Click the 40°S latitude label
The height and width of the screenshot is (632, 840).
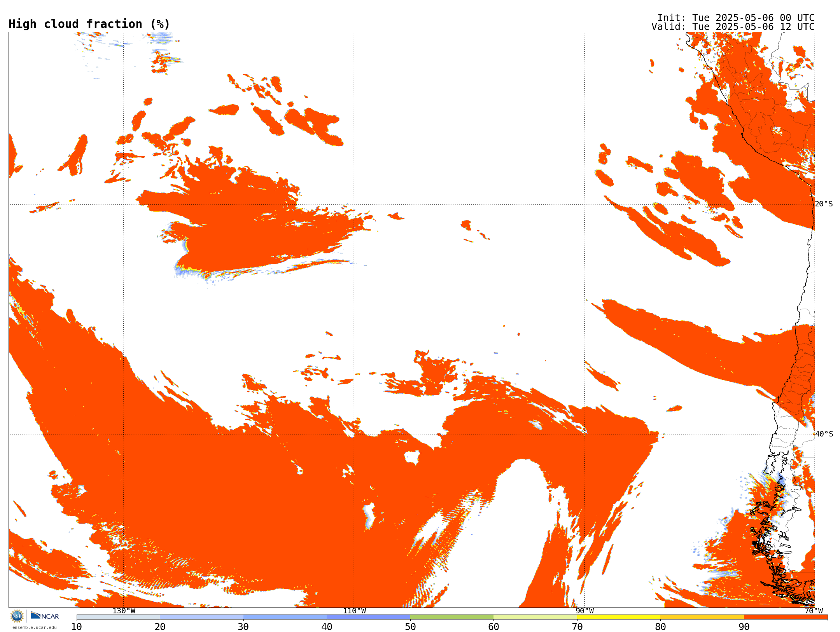(x=824, y=434)
